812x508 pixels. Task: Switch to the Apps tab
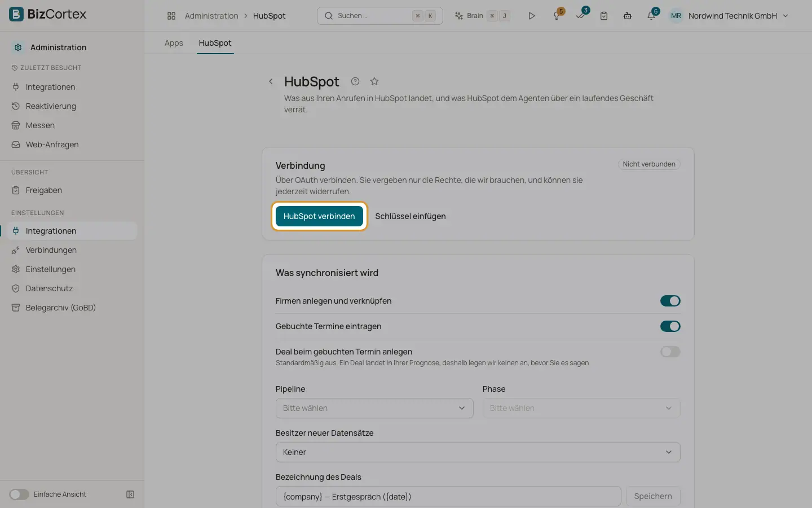coord(174,43)
